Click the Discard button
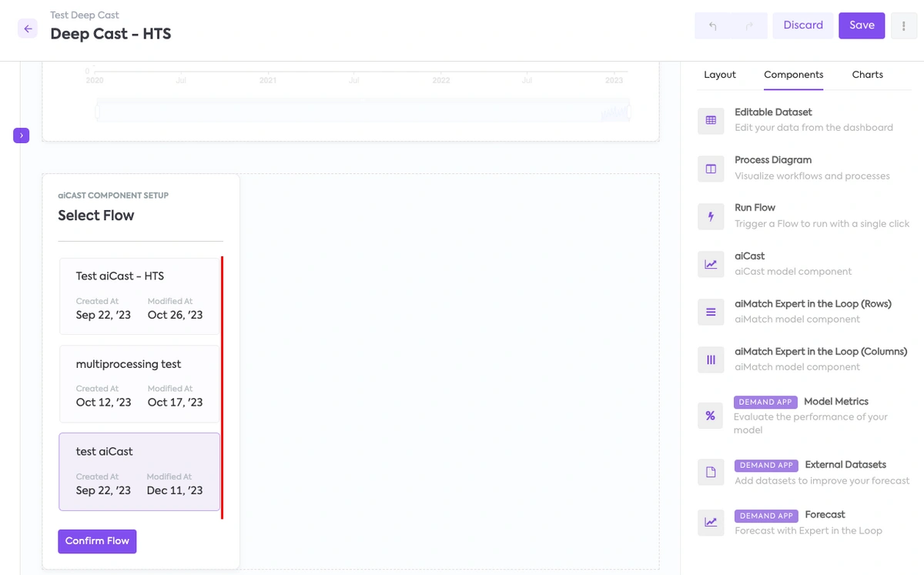The height and width of the screenshot is (575, 924). (803, 25)
